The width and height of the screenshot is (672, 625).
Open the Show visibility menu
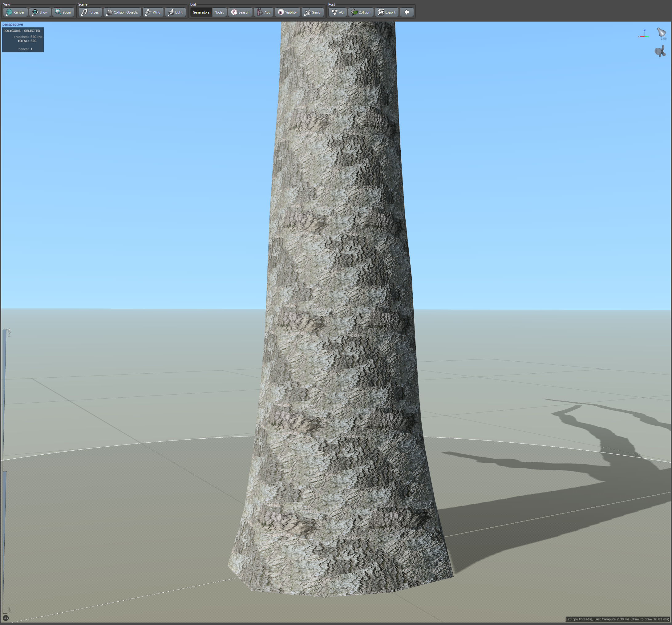[x=40, y=12]
